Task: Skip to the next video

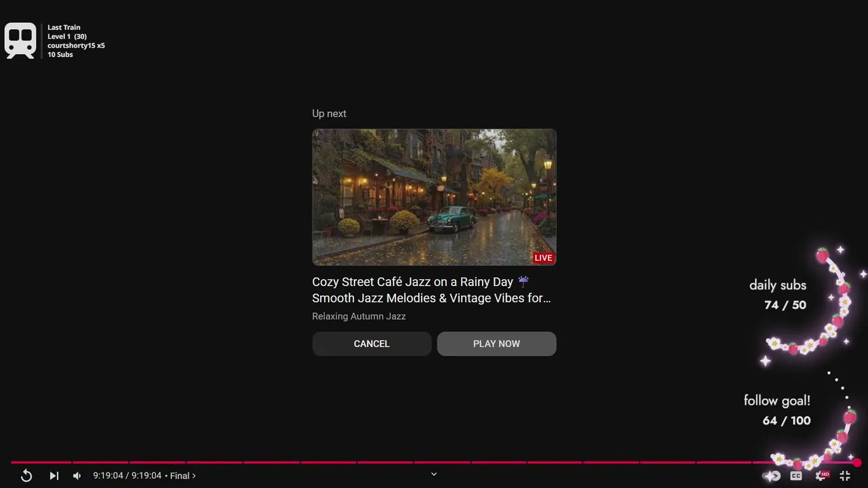Action: click(54, 476)
